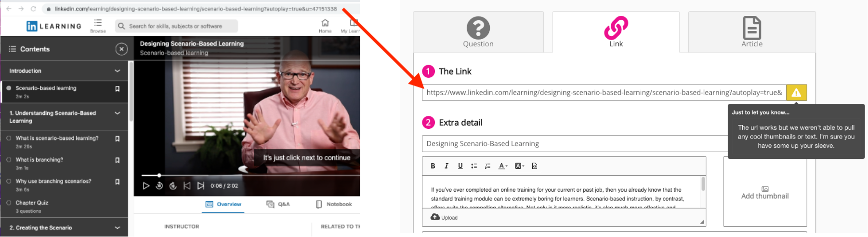Rewind the video 10 seconds

pos(159,186)
